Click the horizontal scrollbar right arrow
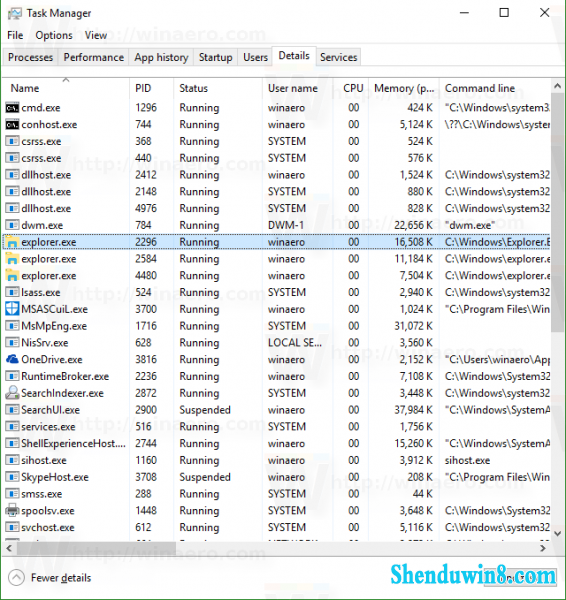Viewport: 566px width, 600px height. [x=543, y=548]
